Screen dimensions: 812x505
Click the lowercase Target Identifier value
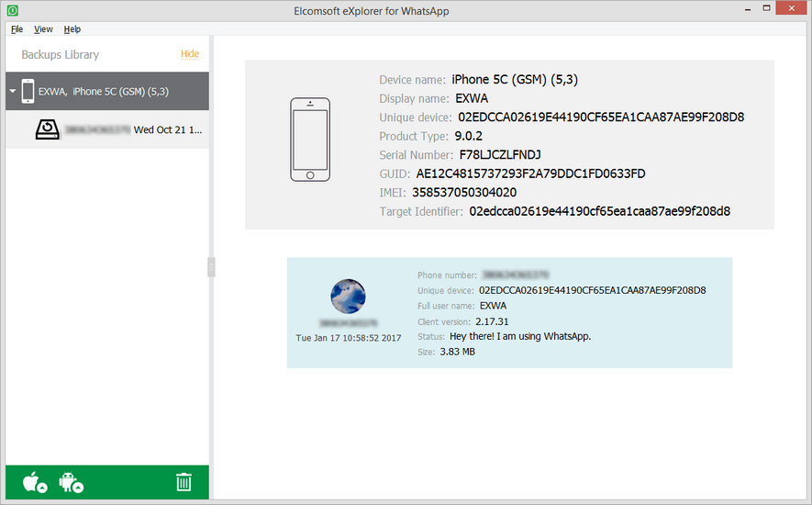599,211
